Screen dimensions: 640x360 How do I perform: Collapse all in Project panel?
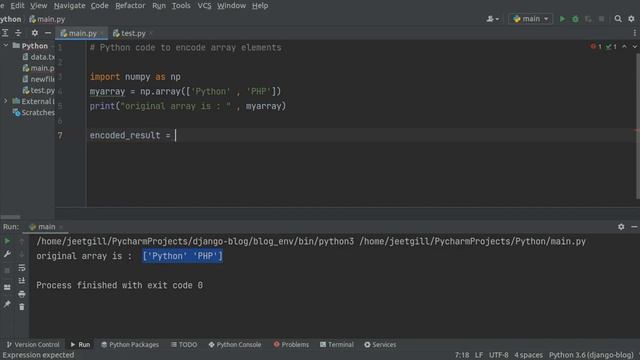pyautogui.click(x=18, y=33)
